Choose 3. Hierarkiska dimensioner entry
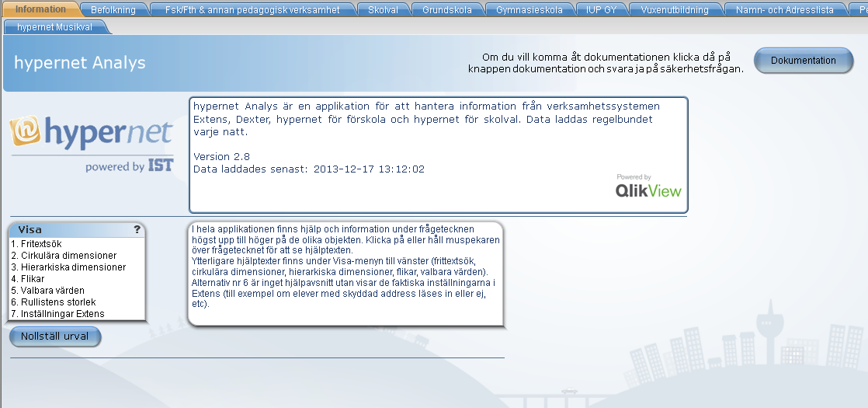 click(x=77, y=267)
